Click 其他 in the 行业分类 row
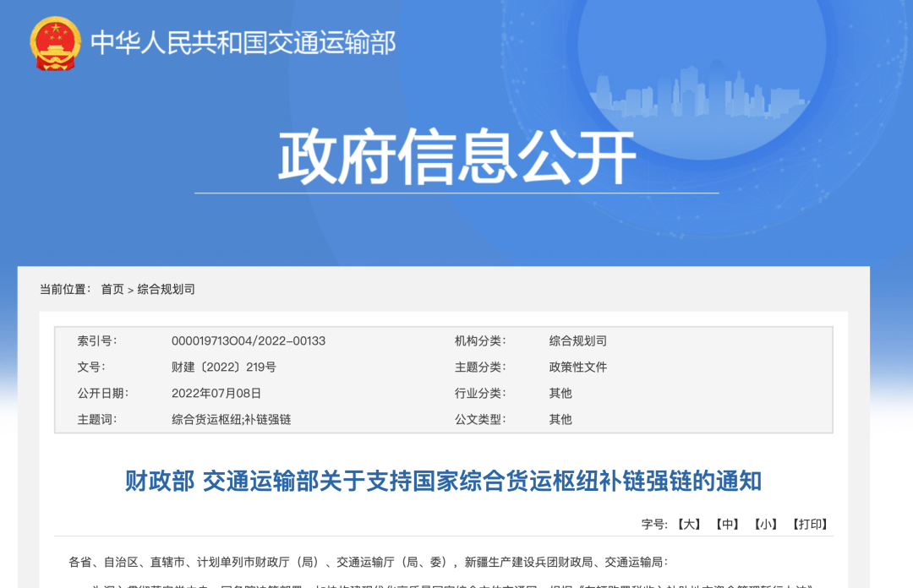913x588 pixels. pos(560,394)
